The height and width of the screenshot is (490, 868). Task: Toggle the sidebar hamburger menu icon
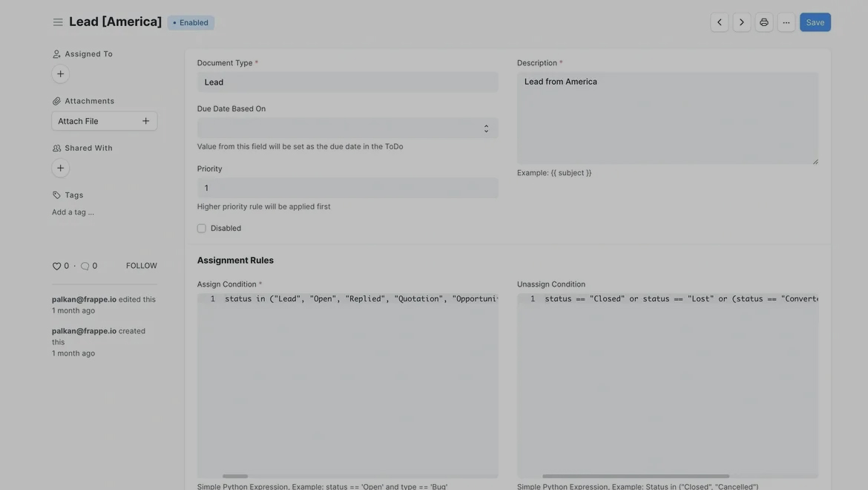click(58, 22)
